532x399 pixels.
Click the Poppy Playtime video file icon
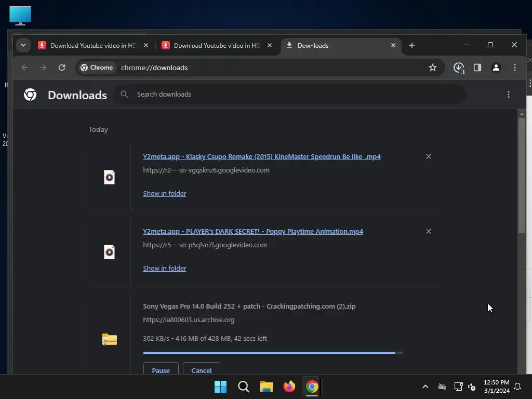(x=109, y=252)
